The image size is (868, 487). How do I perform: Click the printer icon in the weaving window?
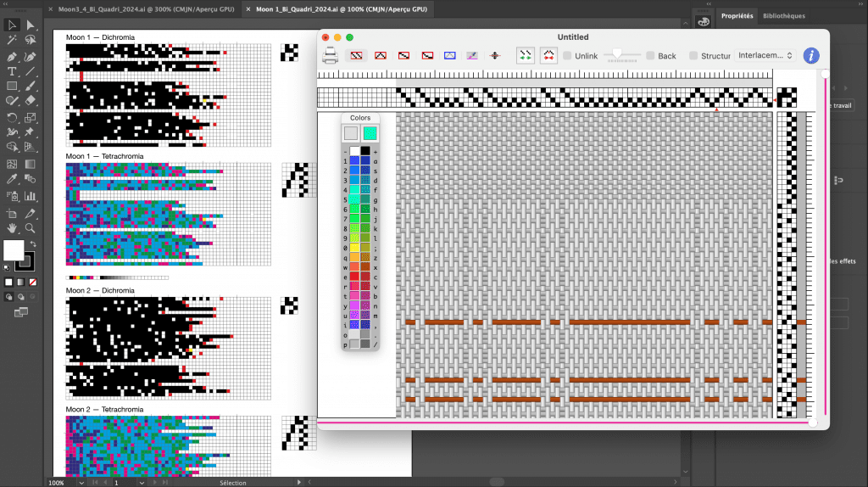[x=331, y=56]
